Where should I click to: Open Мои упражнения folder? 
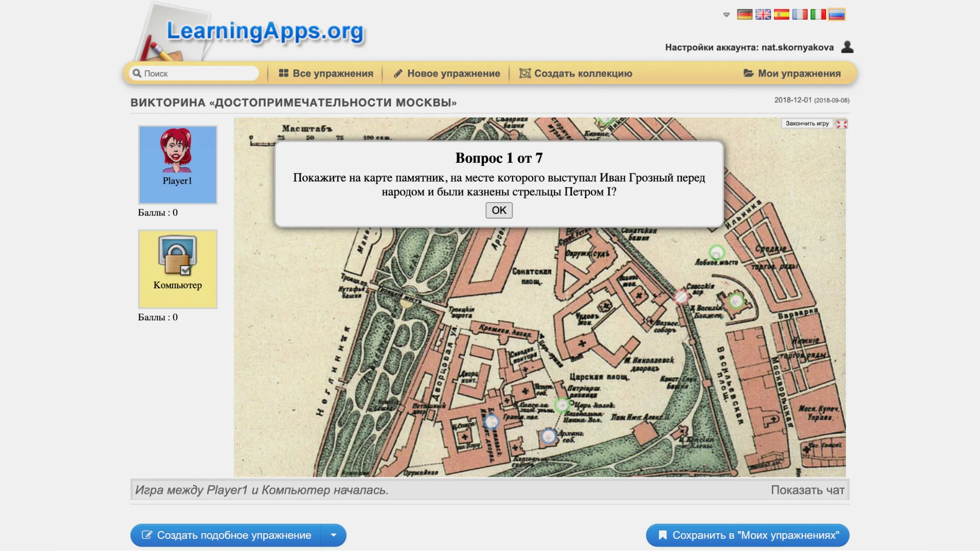point(792,74)
